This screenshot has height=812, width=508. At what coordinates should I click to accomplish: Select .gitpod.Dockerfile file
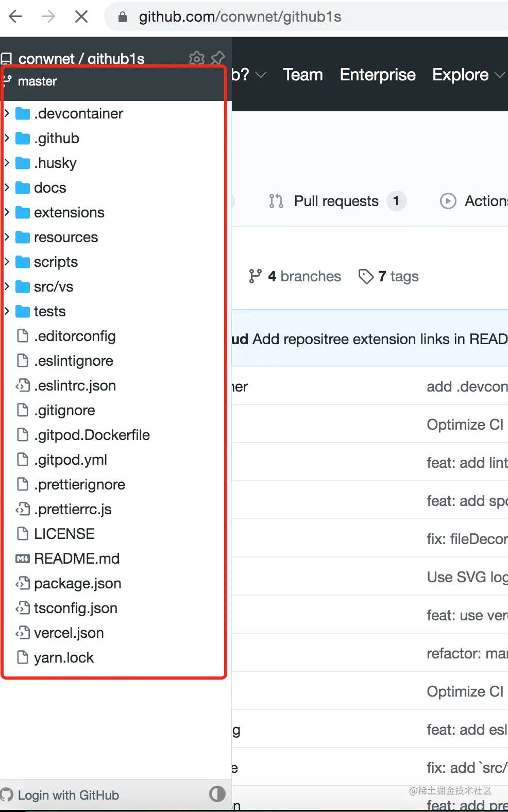point(92,435)
